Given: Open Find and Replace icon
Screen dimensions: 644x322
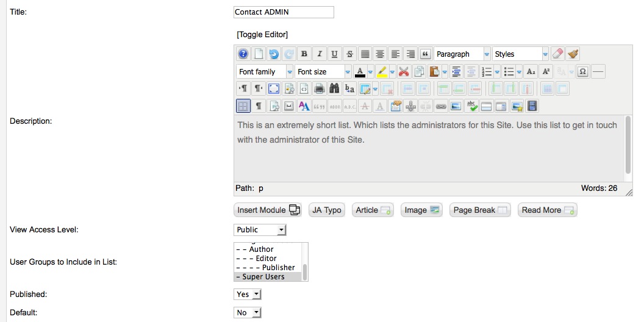Looking at the screenshot, I should pyautogui.click(x=349, y=88).
